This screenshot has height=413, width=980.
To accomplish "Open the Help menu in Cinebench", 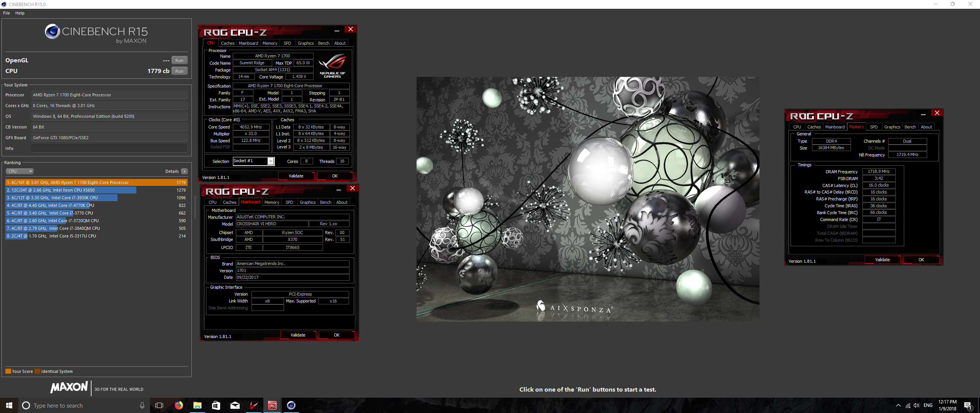I will pyautogui.click(x=20, y=13).
